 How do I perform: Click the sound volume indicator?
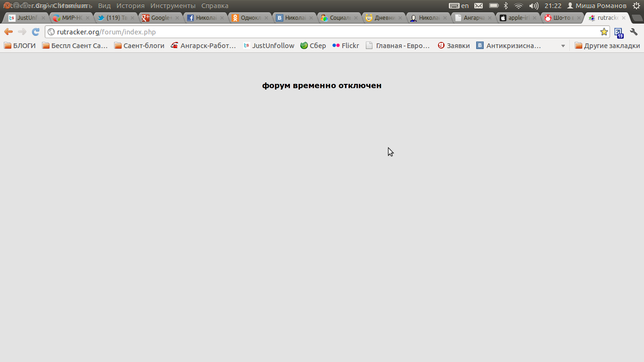click(534, 6)
